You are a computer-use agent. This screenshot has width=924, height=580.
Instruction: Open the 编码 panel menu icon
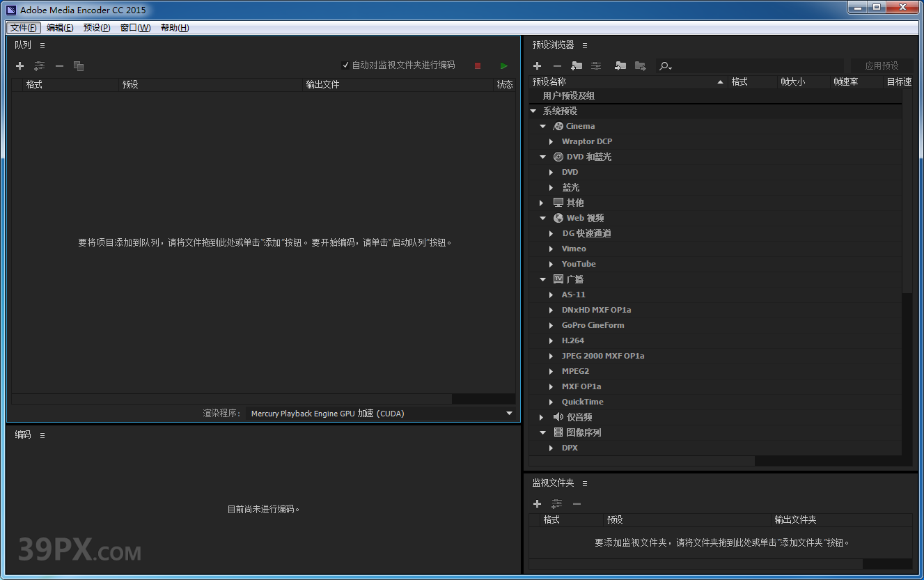click(x=42, y=435)
